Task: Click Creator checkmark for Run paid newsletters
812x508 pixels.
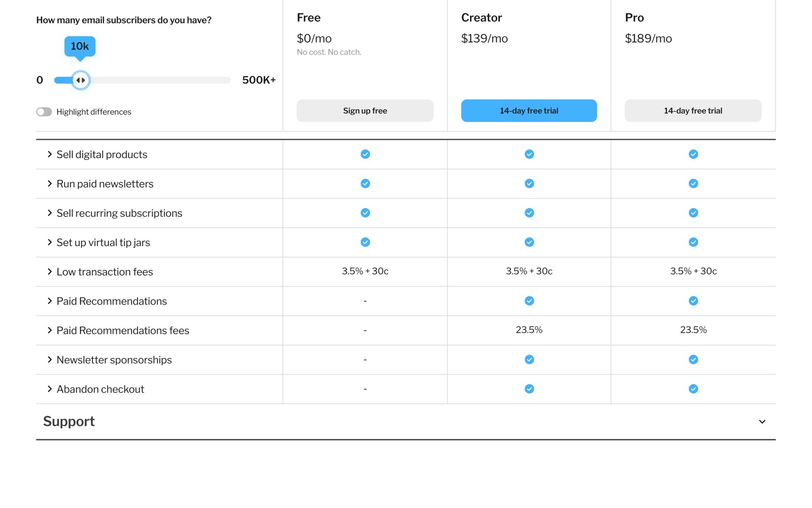Action: 529,183
